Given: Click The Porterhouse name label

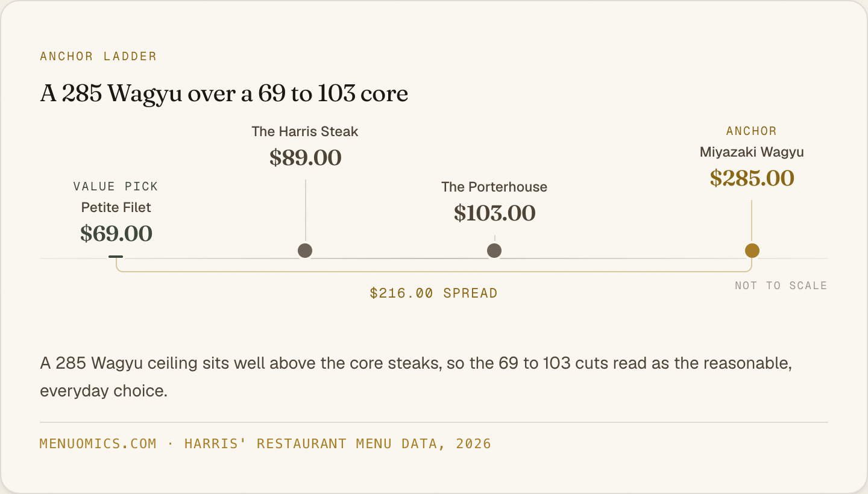Looking at the screenshot, I should (494, 187).
